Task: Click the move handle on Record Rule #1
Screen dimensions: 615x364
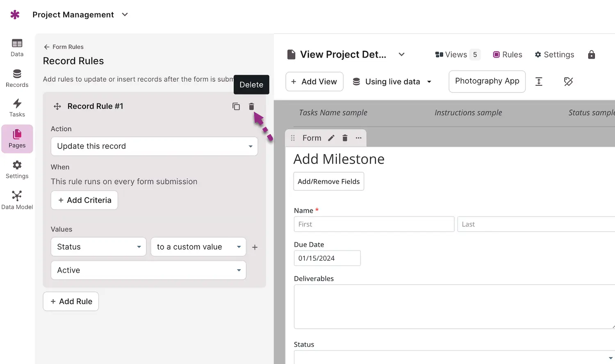Action: point(57,107)
